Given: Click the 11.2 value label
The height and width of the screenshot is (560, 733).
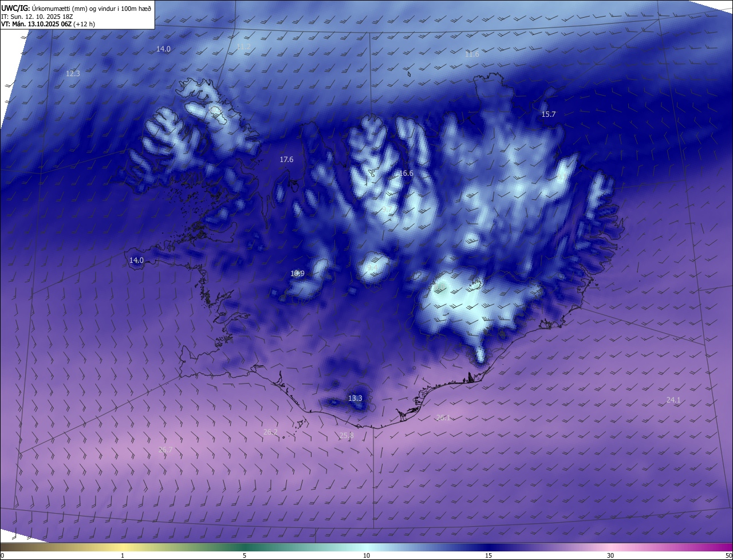Looking at the screenshot, I should point(243,46).
